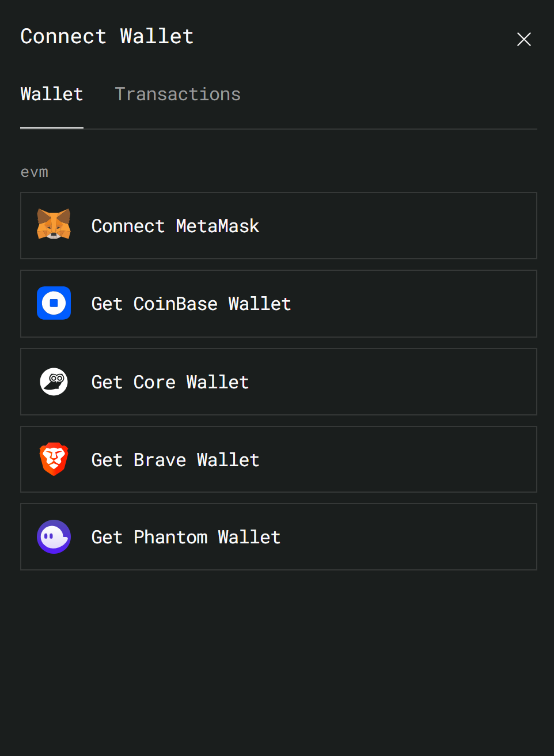Switch to the Transactions tab
The image size is (554, 756).
point(177,94)
